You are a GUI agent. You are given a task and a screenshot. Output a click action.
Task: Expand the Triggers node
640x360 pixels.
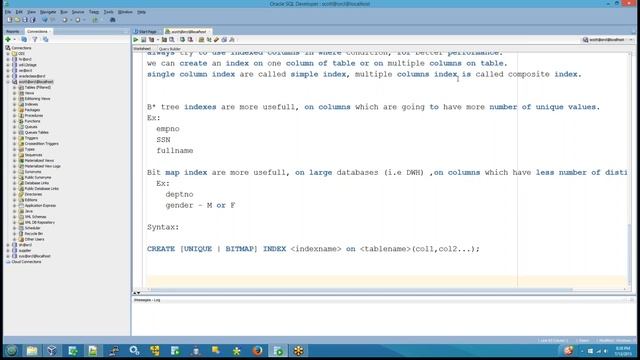pos(15,138)
